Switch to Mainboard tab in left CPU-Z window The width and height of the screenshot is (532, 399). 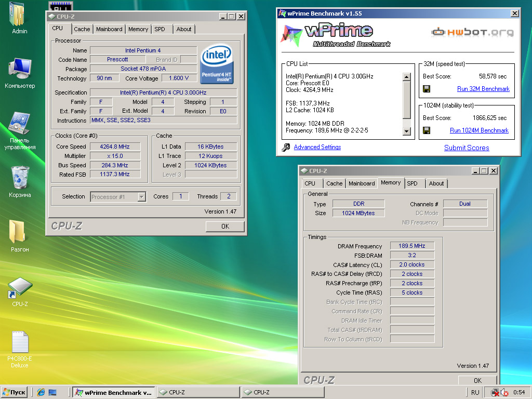coord(109,29)
